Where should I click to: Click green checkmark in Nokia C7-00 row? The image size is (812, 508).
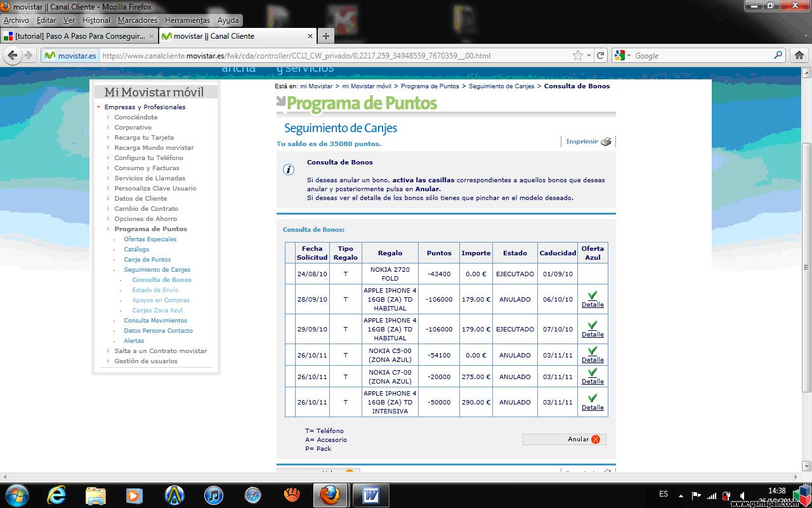(593, 372)
